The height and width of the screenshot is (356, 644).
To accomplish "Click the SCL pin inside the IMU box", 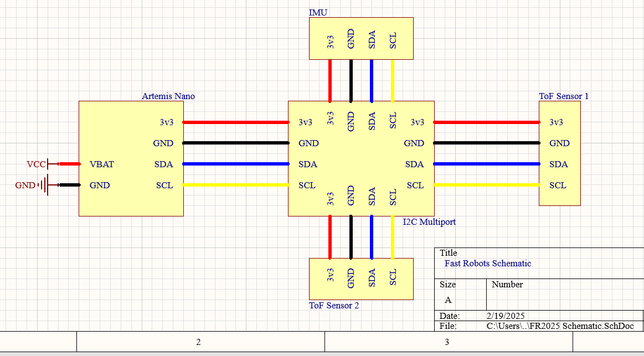I will tap(393, 40).
